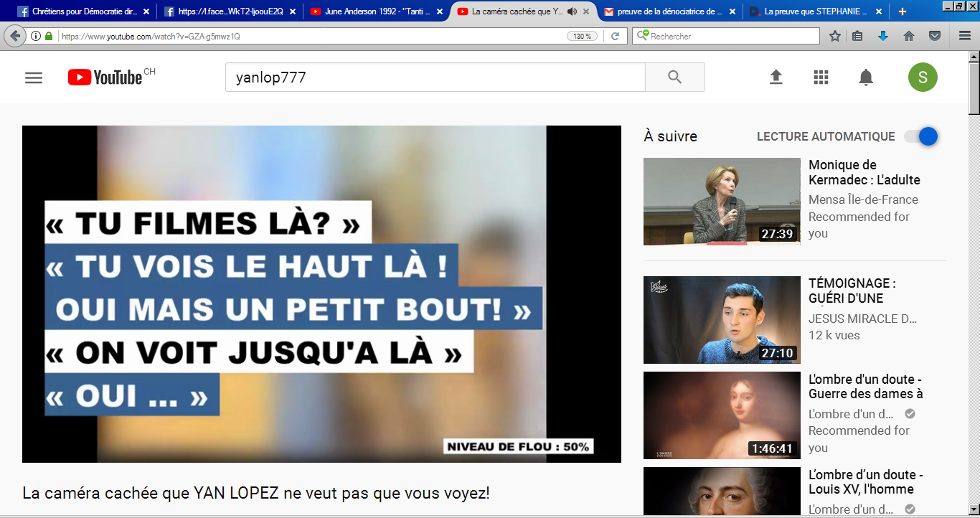Open L'ombre d'un doute - Louis XV title
Screen dimensions: 980x518
(x=866, y=481)
